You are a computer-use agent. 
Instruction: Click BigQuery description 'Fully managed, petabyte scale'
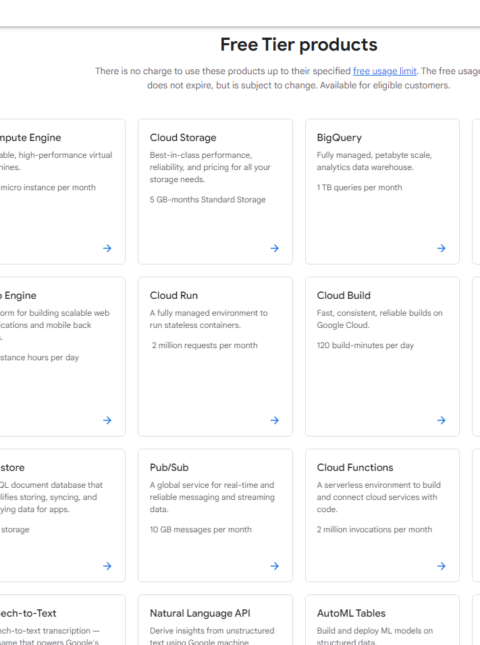coord(374,155)
